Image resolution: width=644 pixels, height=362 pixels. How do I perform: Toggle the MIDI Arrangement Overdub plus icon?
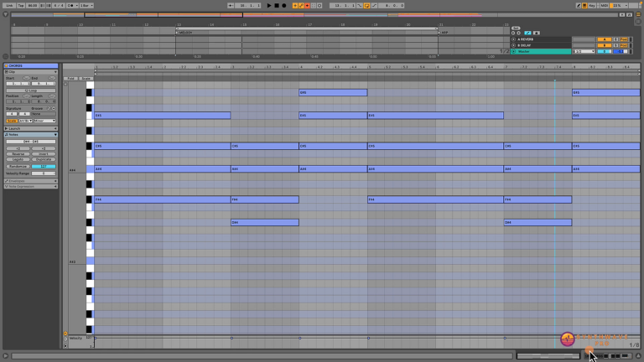point(295,6)
